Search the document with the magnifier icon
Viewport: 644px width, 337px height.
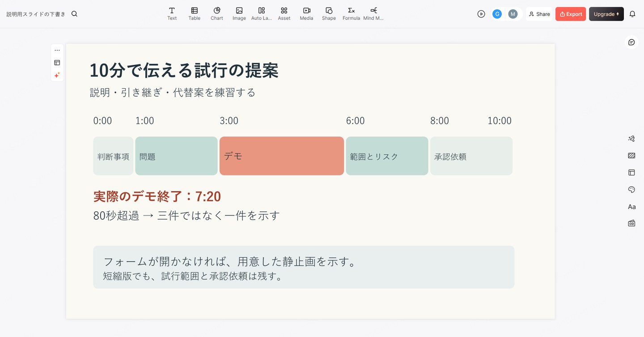[74, 14]
